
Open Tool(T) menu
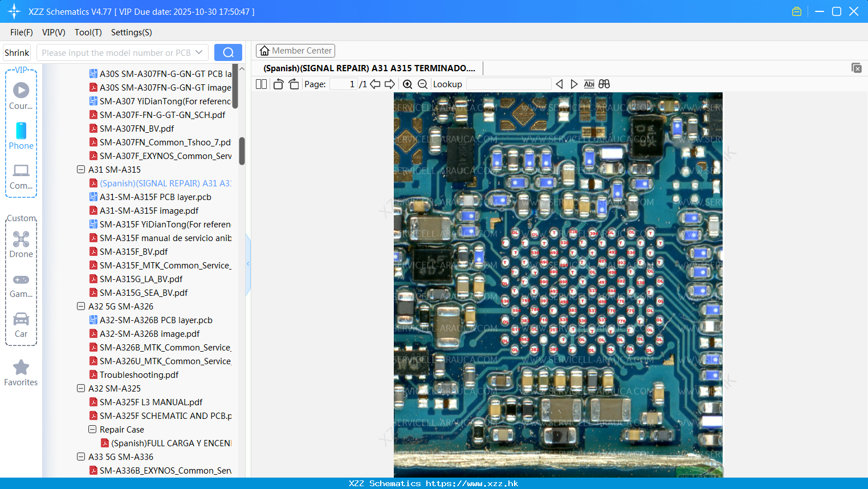[x=88, y=32]
